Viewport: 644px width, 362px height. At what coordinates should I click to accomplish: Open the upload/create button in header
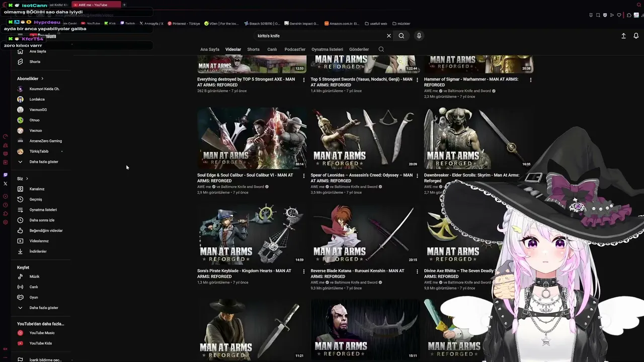(x=623, y=36)
